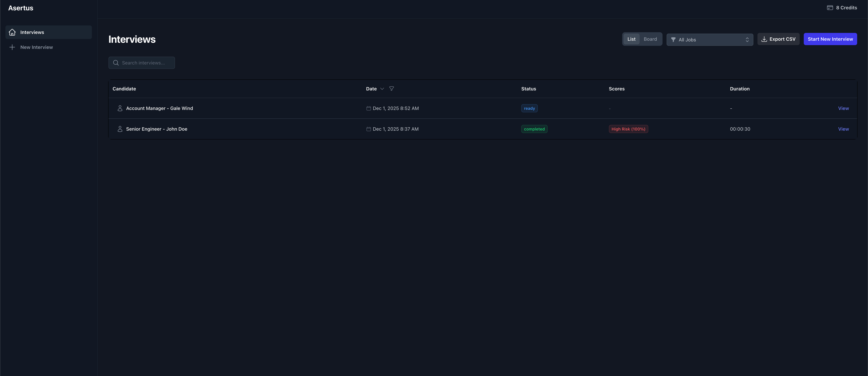Click the ready status badge
868x376 pixels.
[529, 108]
